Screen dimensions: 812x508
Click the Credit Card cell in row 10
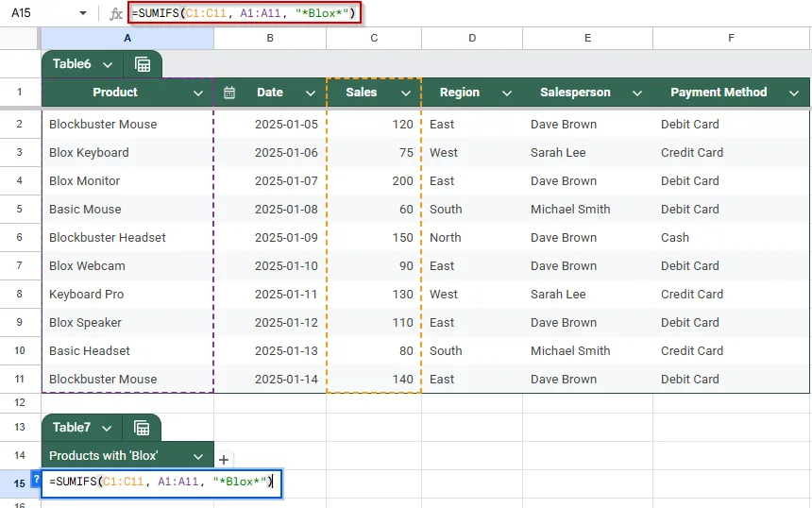pyautogui.click(x=731, y=351)
